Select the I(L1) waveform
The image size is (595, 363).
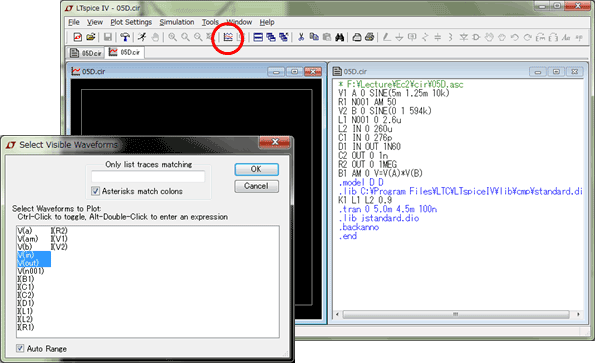pos(25,311)
